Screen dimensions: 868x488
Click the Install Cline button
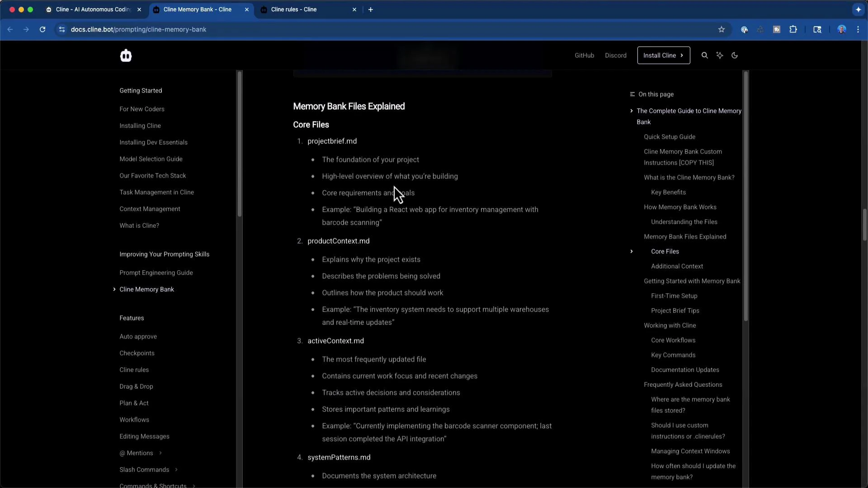[x=663, y=55]
